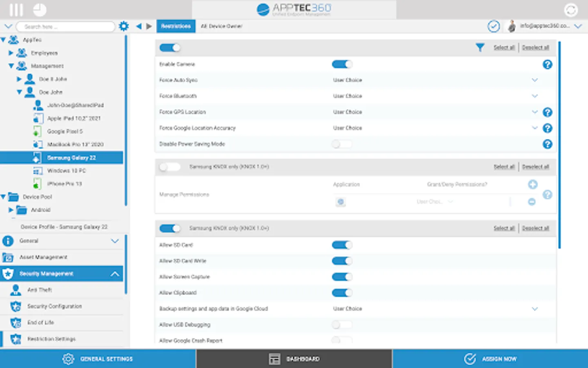Screen dimensions: 588x368
Task: Click General Settings bottom button
Action: tap(98, 359)
